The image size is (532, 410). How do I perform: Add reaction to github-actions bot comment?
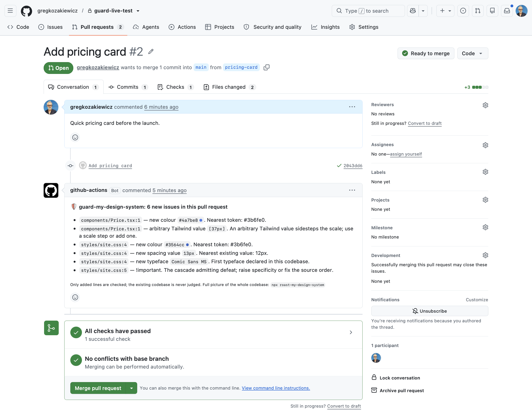[75, 297]
